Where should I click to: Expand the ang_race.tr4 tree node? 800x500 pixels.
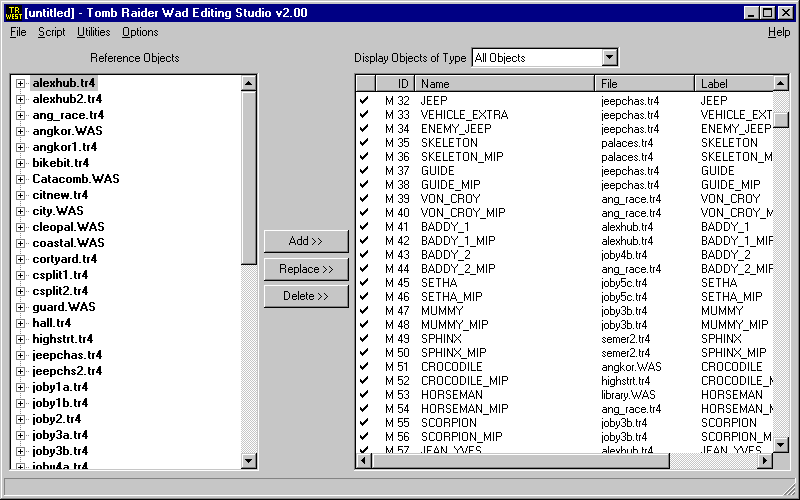tap(20, 115)
